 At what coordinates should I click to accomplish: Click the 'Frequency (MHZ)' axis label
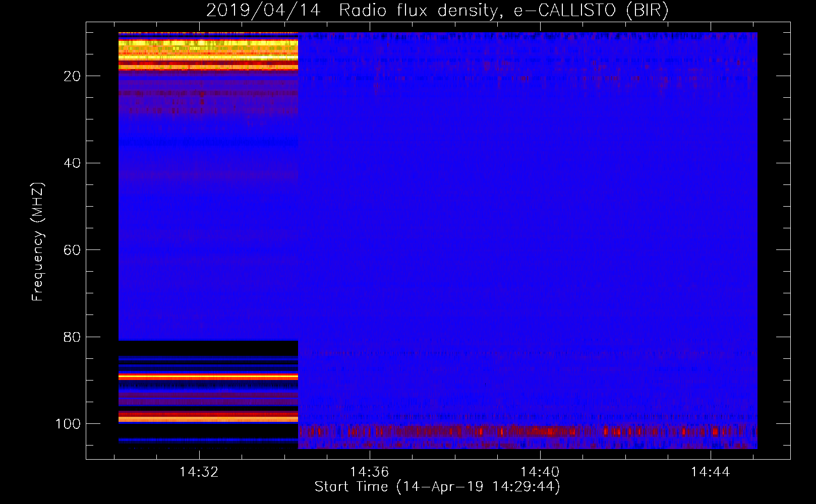coord(38,242)
